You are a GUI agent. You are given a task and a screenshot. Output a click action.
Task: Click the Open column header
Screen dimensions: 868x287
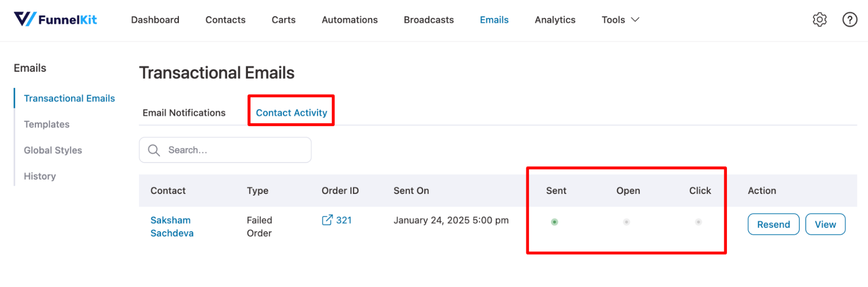click(628, 191)
